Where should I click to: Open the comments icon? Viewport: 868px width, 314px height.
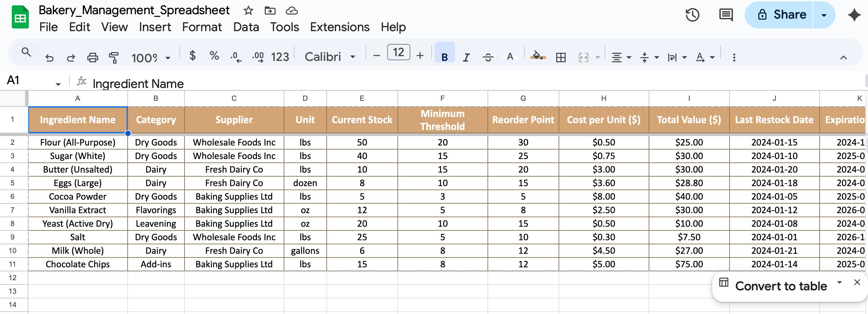click(726, 15)
